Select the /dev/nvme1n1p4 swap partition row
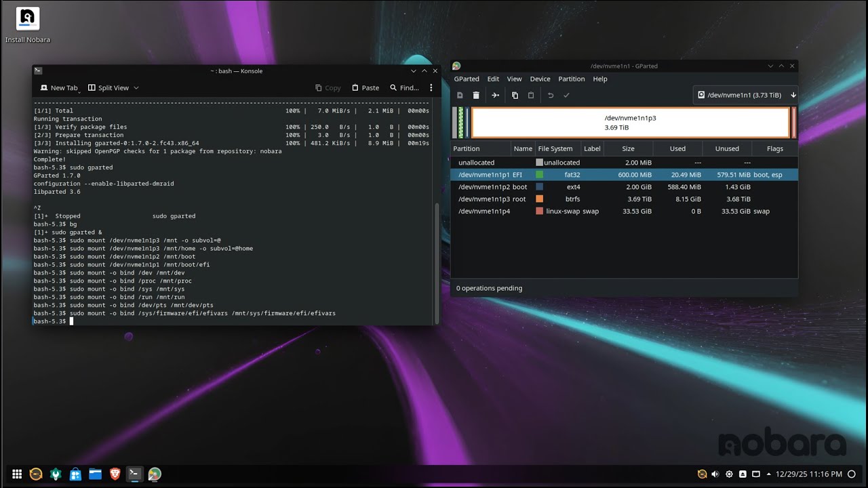 624,211
